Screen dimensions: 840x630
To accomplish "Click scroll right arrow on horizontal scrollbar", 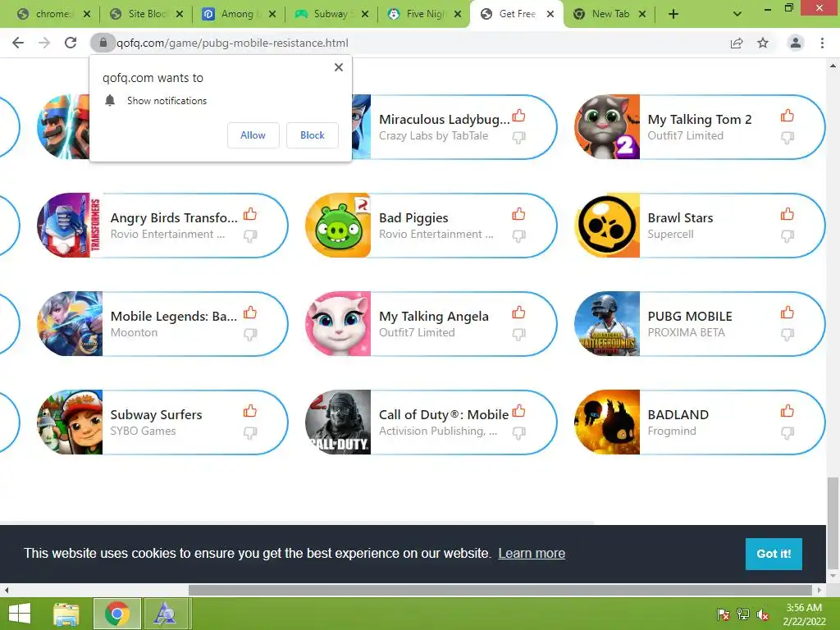I will click(x=819, y=590).
